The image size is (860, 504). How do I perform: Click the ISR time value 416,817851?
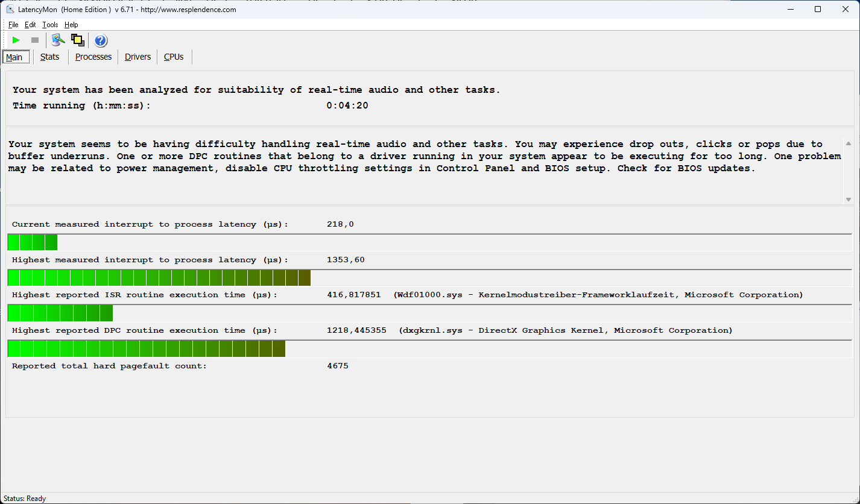pos(354,295)
